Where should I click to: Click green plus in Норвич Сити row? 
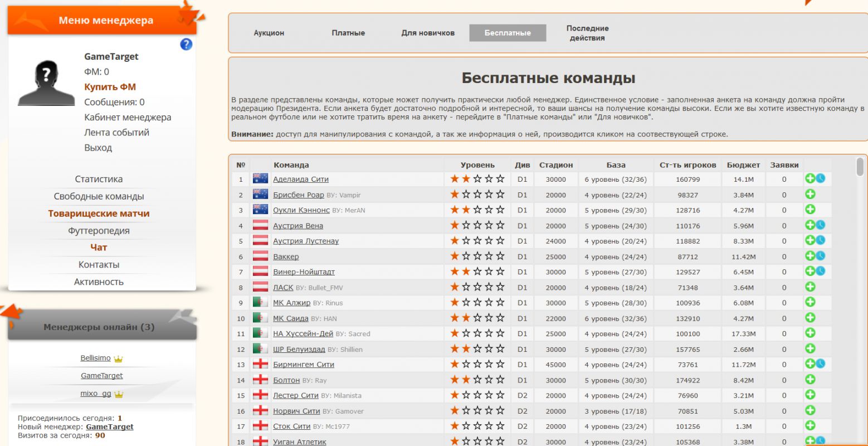click(810, 410)
